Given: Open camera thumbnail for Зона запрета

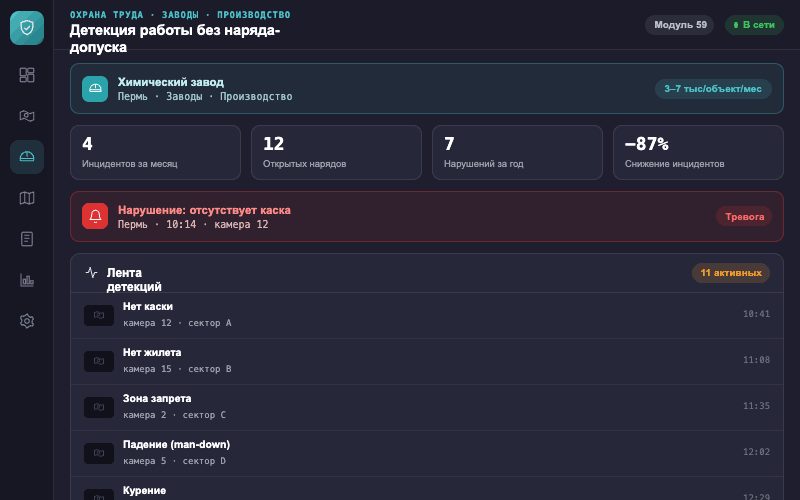Looking at the screenshot, I should coord(99,407).
